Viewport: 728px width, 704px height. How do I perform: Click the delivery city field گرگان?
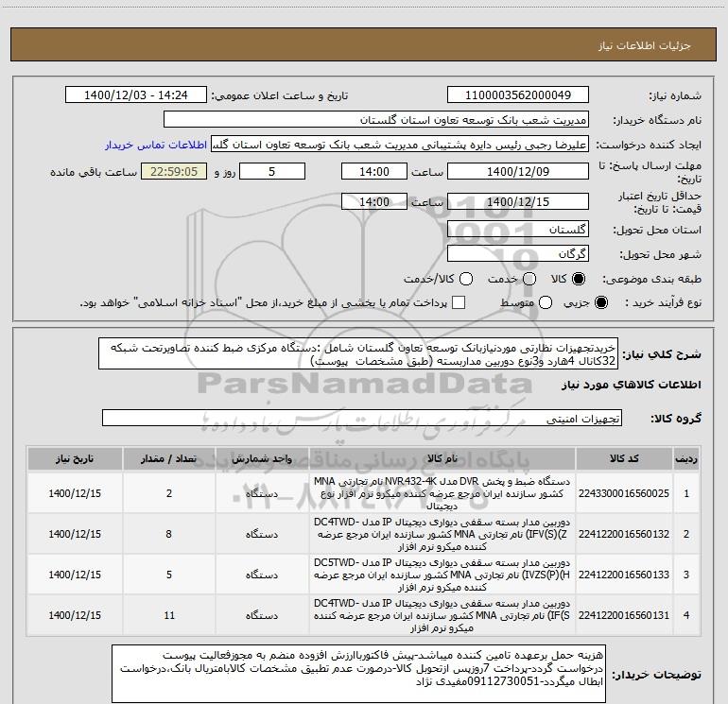518,254
